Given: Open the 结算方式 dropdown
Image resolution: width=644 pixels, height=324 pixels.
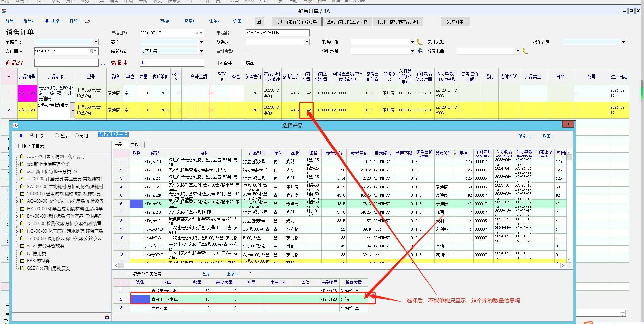Looking at the screenshot, I should click(x=201, y=51).
